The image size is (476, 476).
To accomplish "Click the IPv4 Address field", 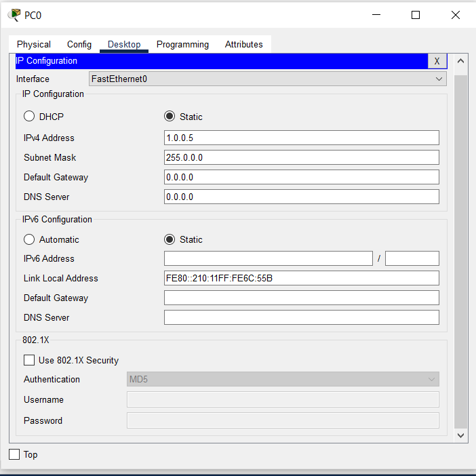I will coord(301,138).
